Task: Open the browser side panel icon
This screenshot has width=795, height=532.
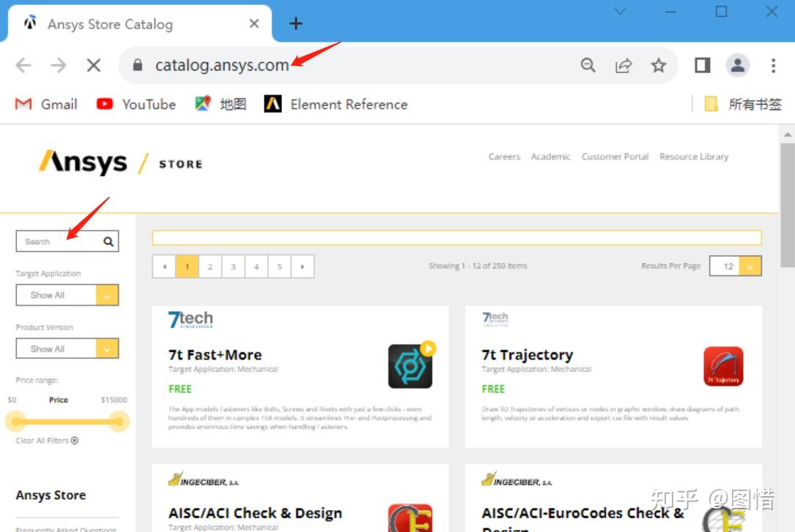Action: pyautogui.click(x=702, y=65)
